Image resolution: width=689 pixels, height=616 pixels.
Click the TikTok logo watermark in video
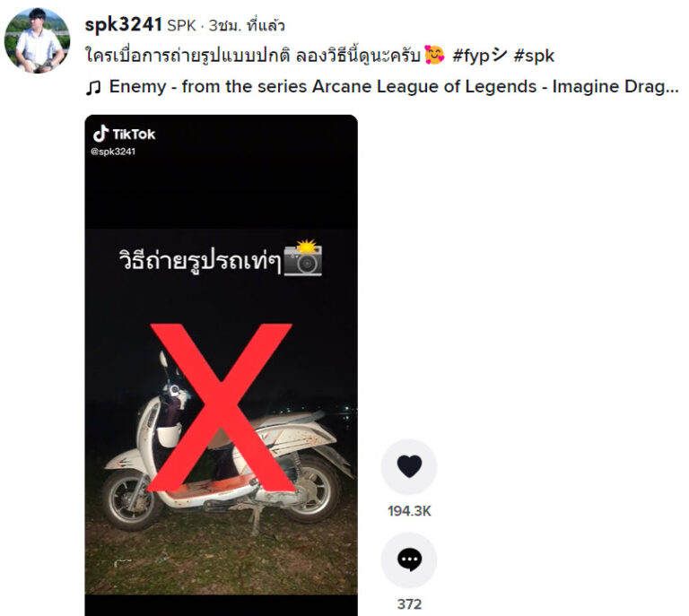coord(124,134)
